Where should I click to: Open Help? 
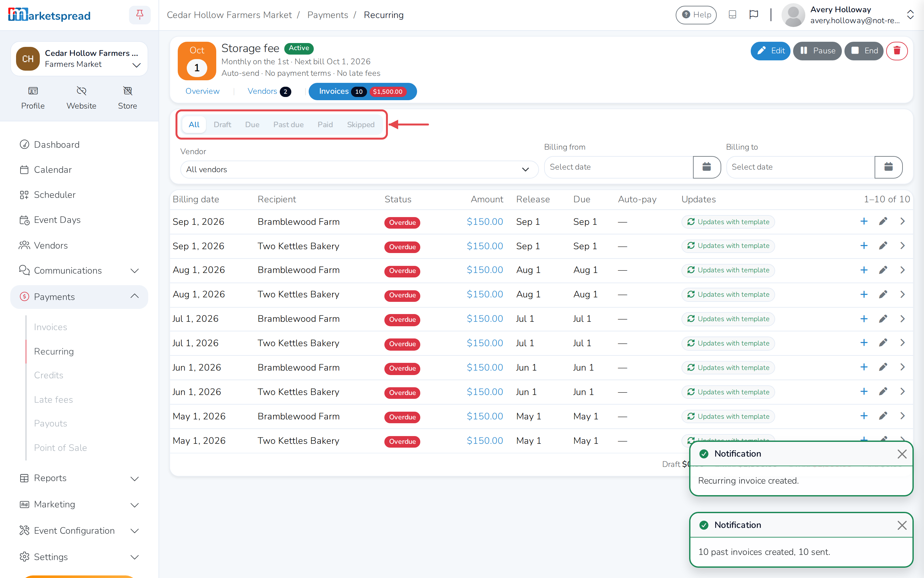click(696, 14)
